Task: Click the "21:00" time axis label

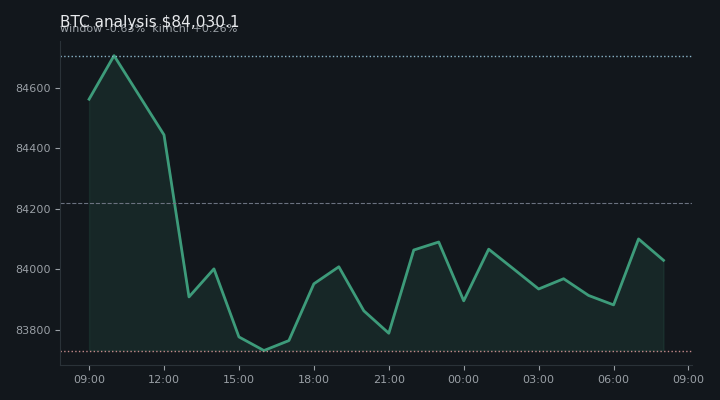Action: (x=389, y=379)
